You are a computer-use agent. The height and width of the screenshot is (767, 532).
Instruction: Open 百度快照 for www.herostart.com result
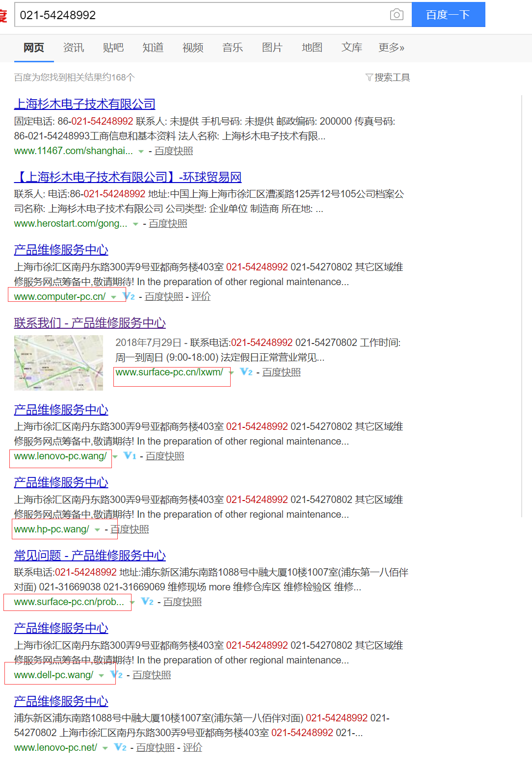[x=168, y=224]
